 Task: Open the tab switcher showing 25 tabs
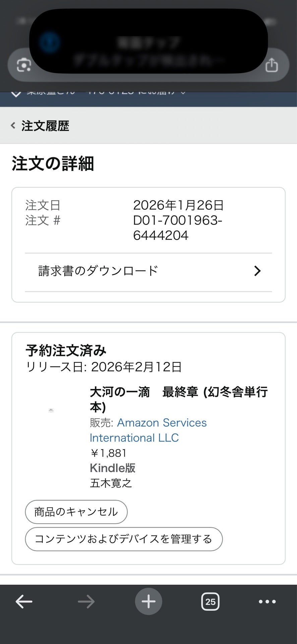pos(210,601)
